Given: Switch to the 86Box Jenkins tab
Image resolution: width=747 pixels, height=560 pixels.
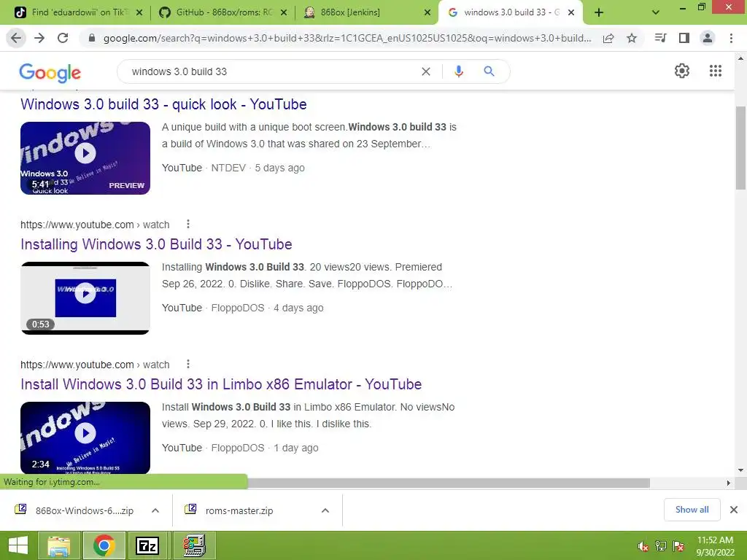Looking at the screenshot, I should [367, 12].
